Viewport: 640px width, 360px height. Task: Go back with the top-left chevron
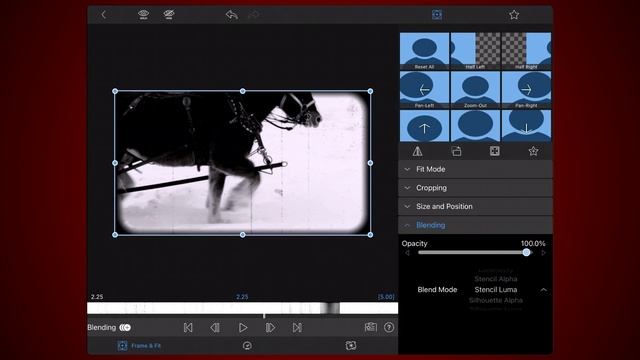click(x=103, y=15)
